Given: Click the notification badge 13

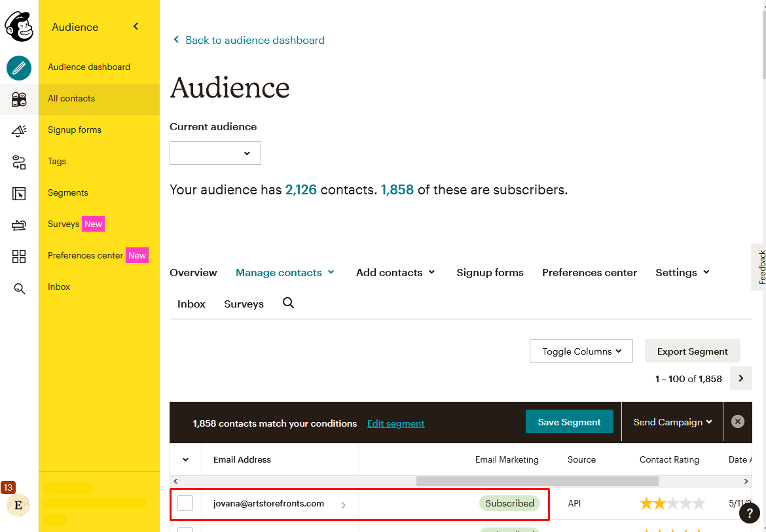Looking at the screenshot, I should click(x=9, y=487).
